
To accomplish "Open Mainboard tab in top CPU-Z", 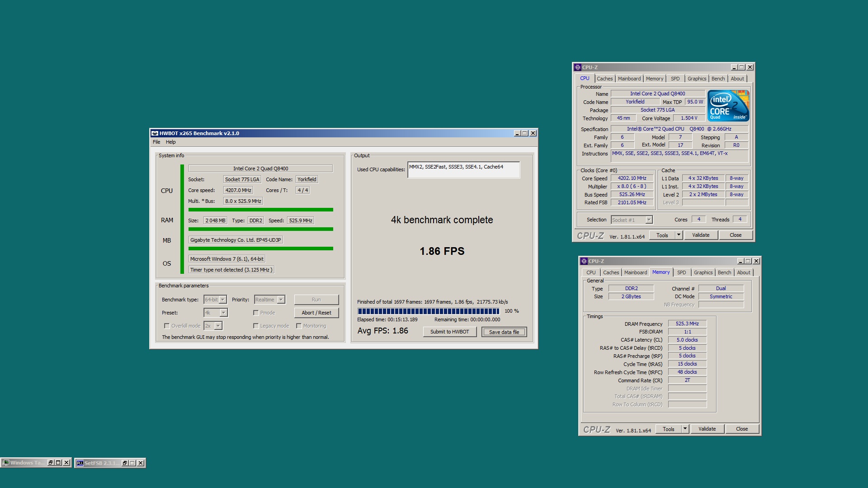I will (x=629, y=79).
